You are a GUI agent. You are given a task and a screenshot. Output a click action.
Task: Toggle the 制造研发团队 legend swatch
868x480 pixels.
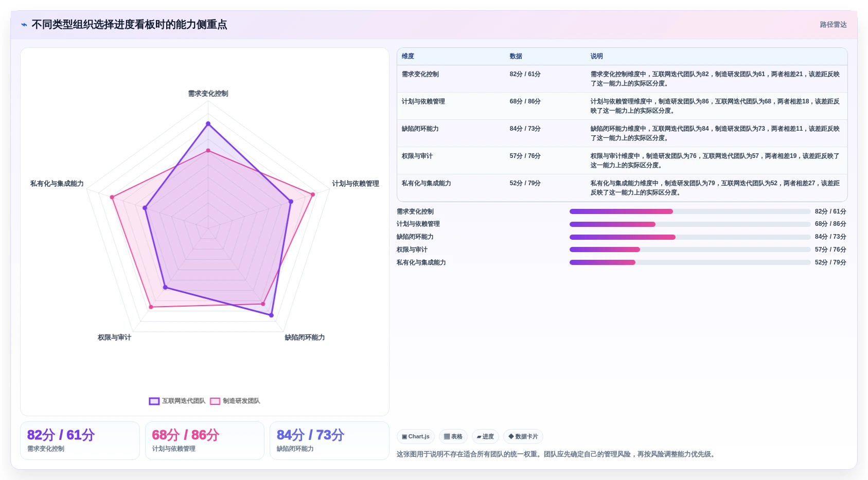coord(215,401)
